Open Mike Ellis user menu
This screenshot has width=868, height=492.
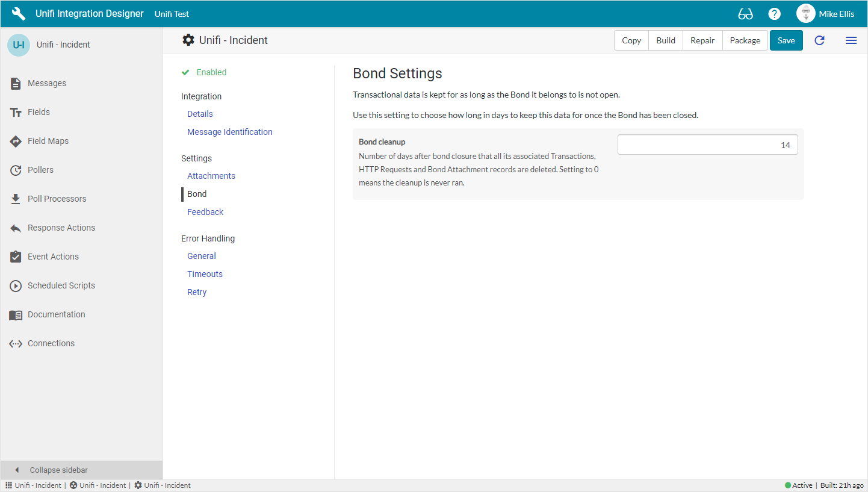pyautogui.click(x=825, y=14)
